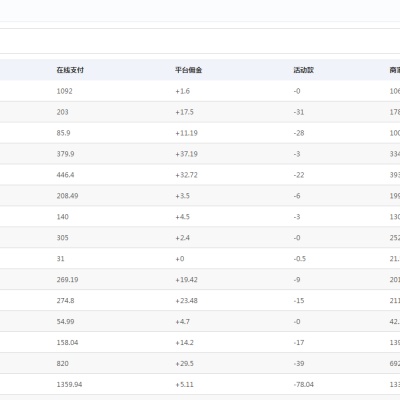Click the 140 payment cell
The image size is (400, 400).
coord(62,217)
